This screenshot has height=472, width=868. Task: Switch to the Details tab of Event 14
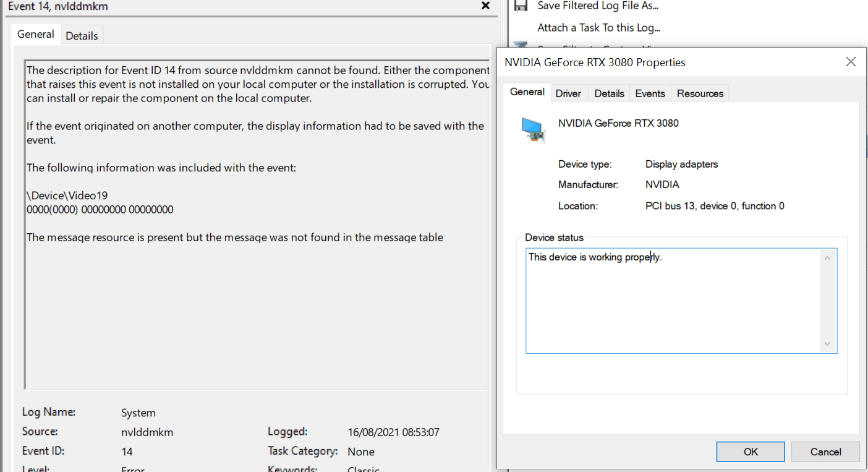click(x=82, y=36)
